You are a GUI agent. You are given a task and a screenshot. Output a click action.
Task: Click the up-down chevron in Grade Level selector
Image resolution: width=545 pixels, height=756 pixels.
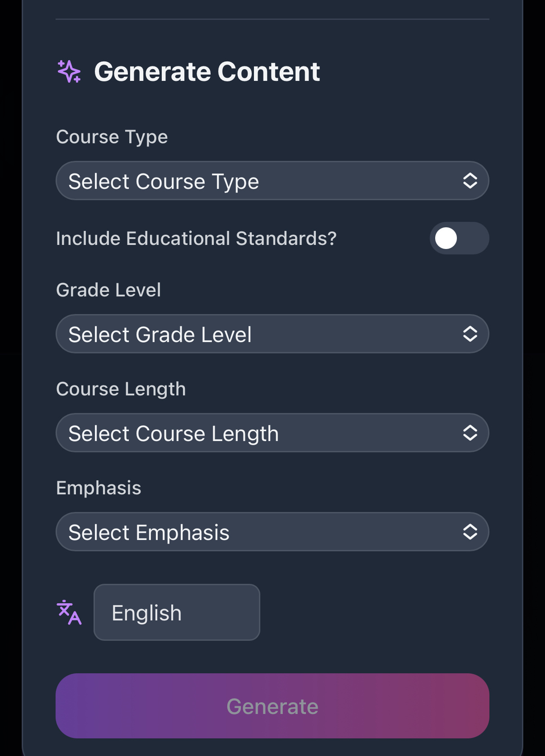pos(470,334)
